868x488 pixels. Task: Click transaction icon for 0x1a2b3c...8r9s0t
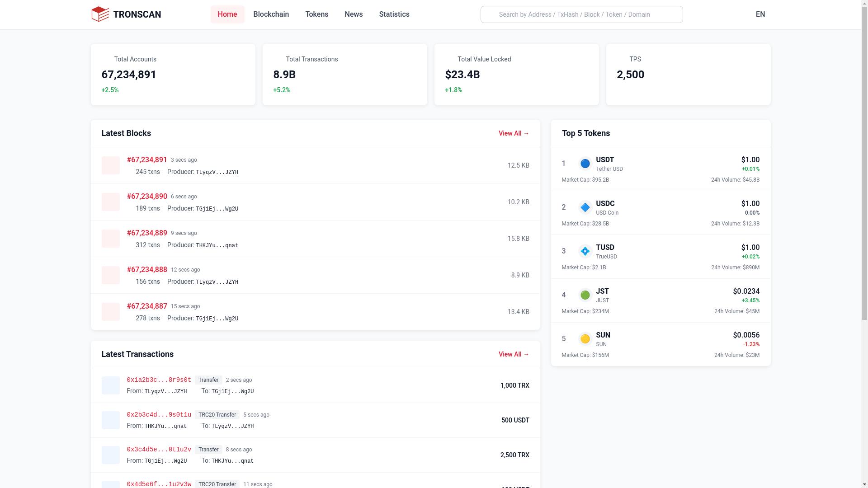(x=110, y=385)
